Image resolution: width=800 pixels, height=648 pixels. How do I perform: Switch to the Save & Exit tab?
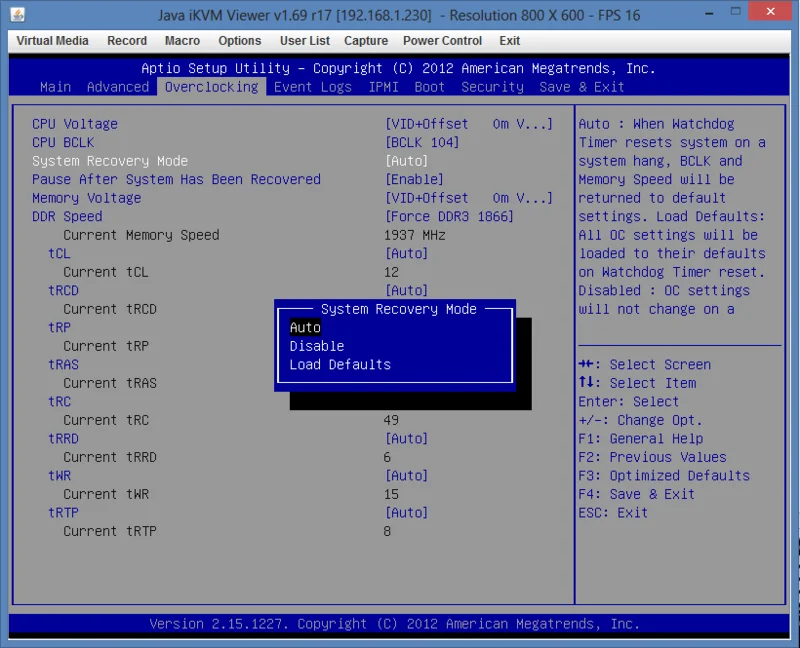(582, 87)
